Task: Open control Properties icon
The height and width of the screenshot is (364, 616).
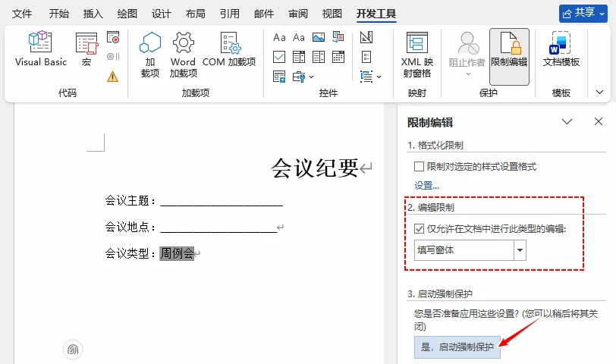Action: pos(366,57)
